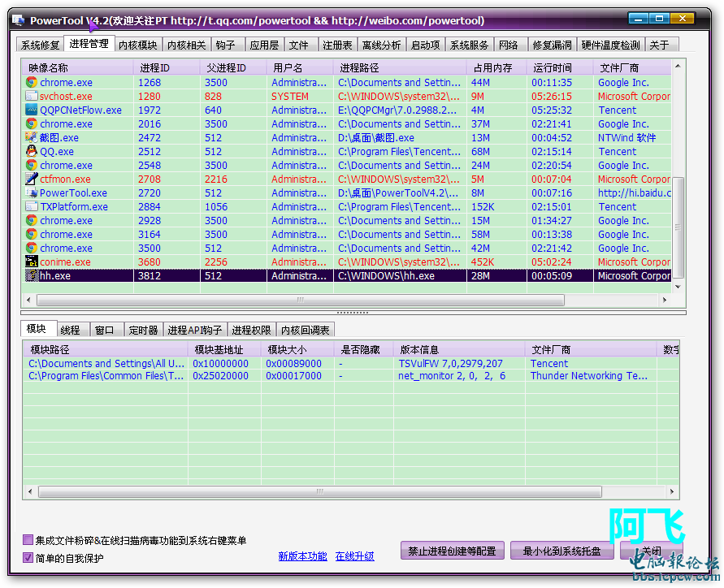Click the ctfmon.exe pen icon

[32, 179]
